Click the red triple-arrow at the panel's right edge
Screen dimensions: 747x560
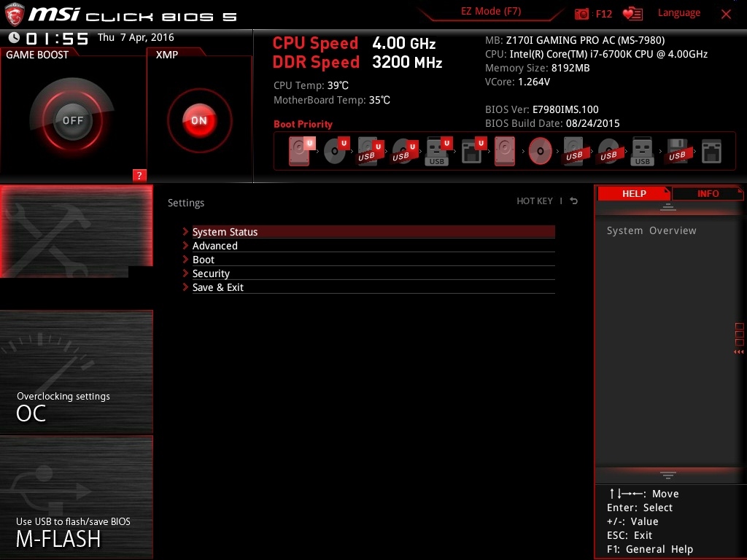(x=738, y=352)
